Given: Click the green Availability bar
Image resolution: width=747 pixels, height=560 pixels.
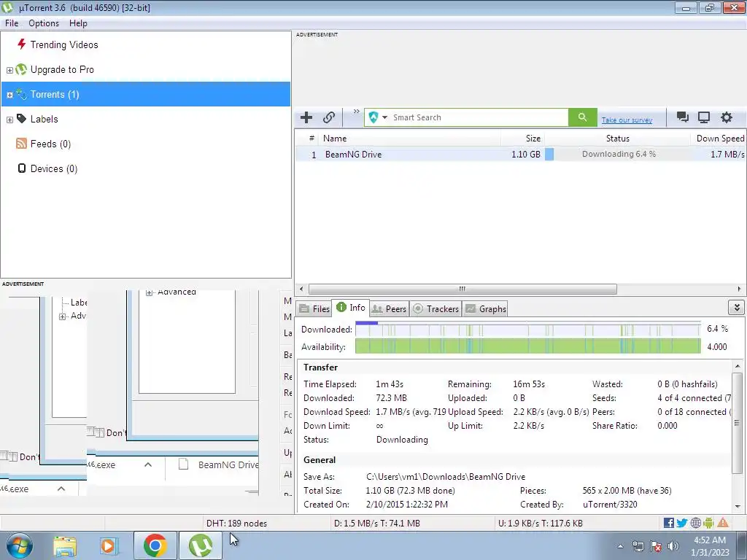Looking at the screenshot, I should (x=528, y=346).
